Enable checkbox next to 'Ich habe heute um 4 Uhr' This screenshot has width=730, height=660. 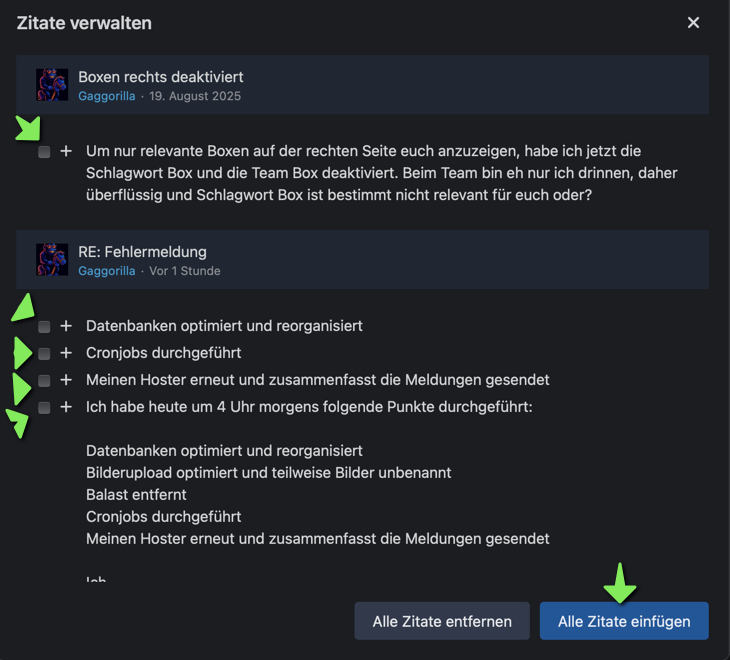(44, 408)
